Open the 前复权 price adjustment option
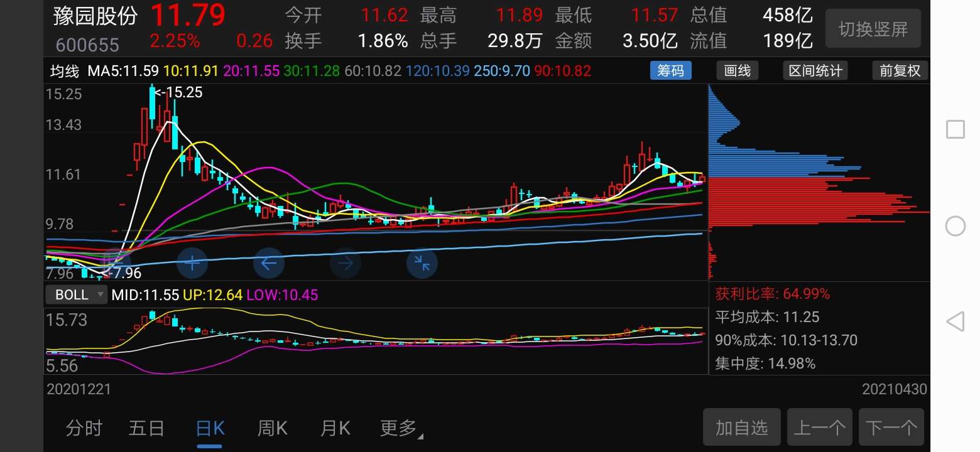Viewport: 980px width, 452px height. [900, 70]
